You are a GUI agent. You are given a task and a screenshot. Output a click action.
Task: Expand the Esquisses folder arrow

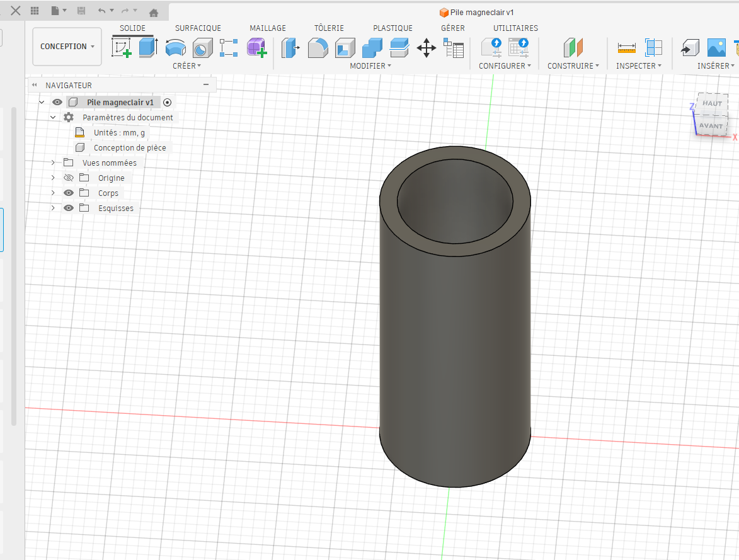[x=53, y=208]
